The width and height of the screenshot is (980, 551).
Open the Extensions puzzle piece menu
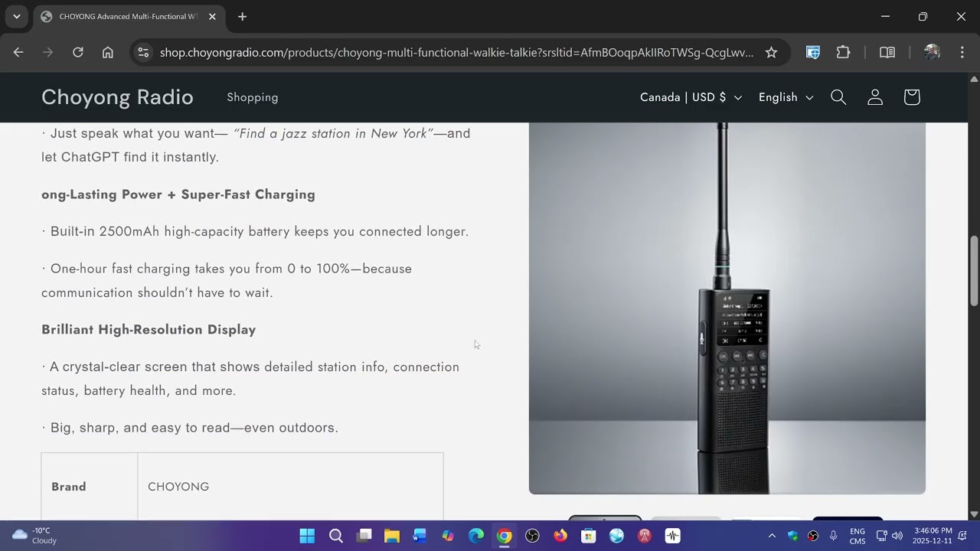coord(843,52)
